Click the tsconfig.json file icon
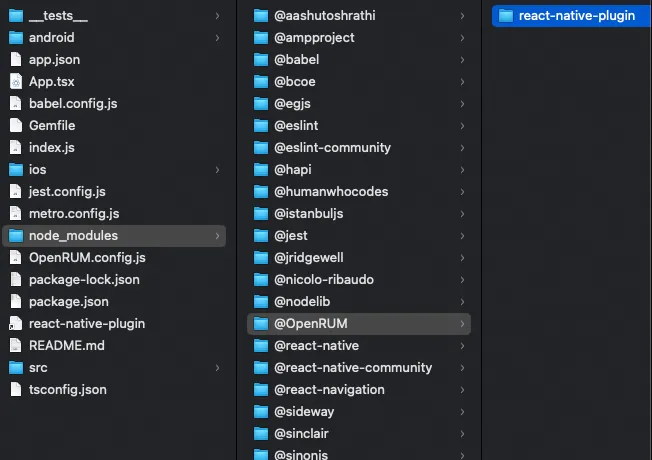Viewport: 652px width, 460px height. click(16, 390)
